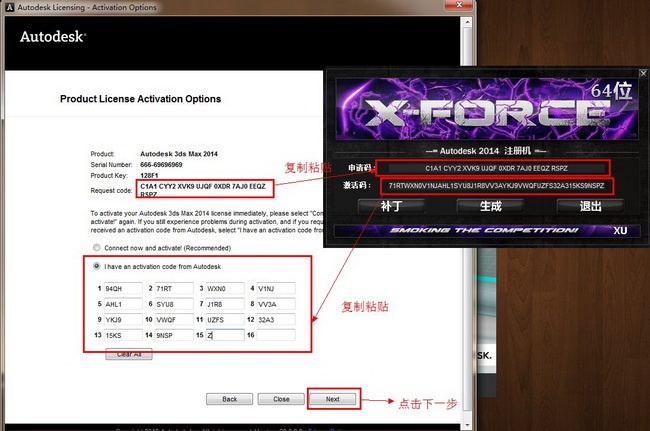Click activation code field 8 containing VV3A
Viewport: 650px width, 431px height.
pyautogui.click(x=276, y=304)
